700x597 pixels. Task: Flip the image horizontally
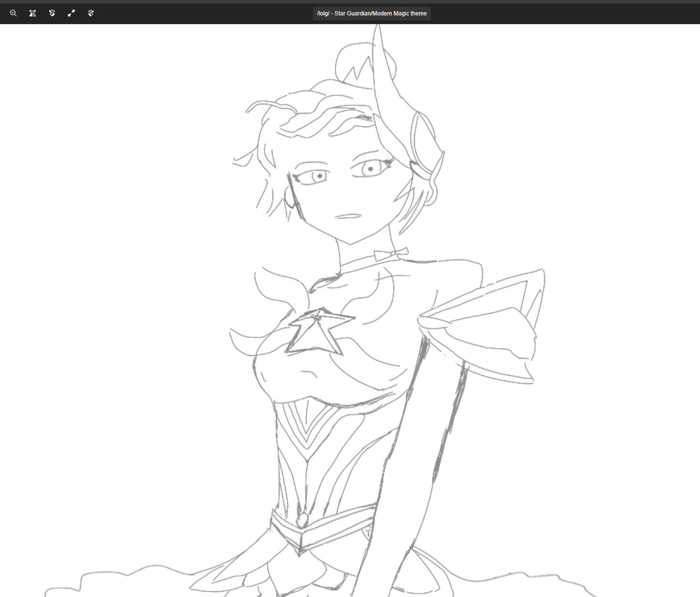coord(33,14)
